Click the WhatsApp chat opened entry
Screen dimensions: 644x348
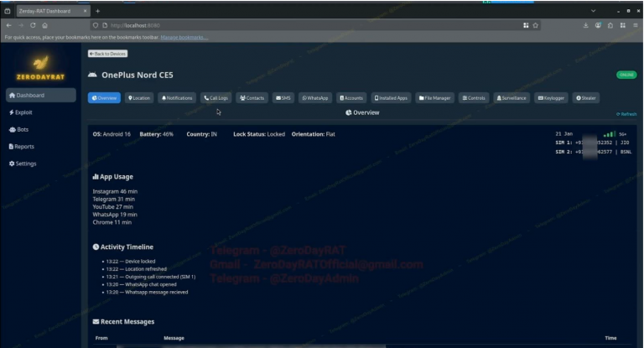141,284
